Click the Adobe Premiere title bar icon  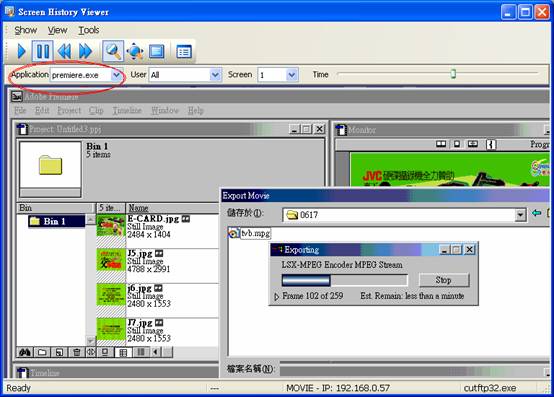[17, 96]
